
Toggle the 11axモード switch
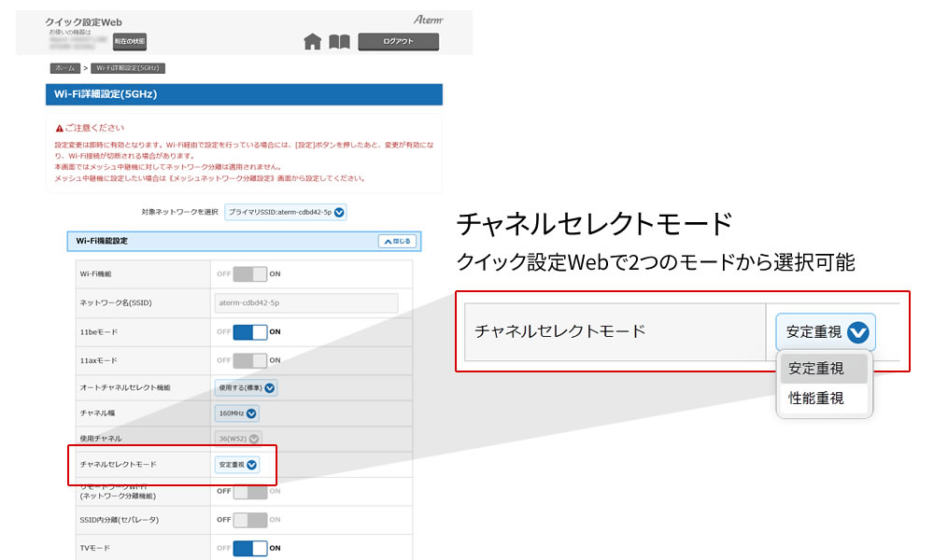pos(249,360)
